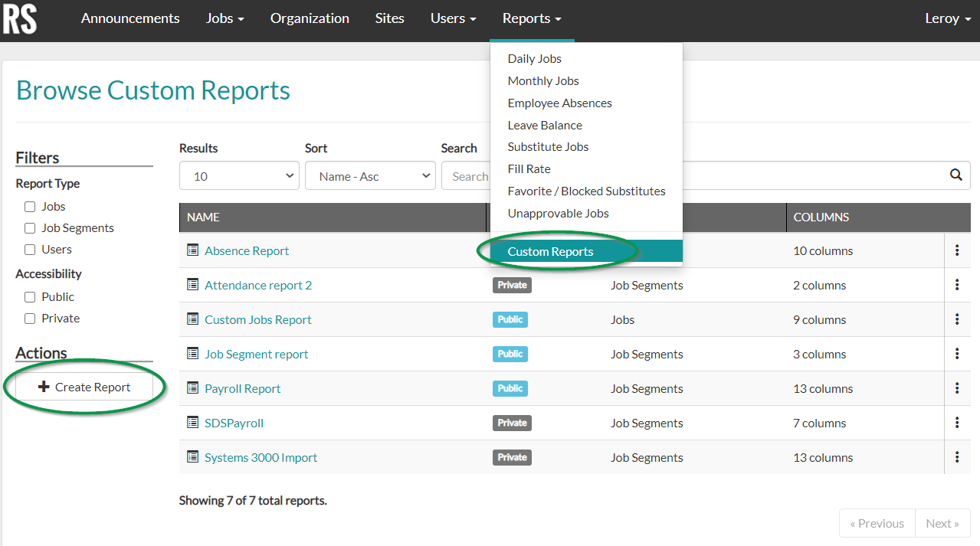Select Custom Reports from the Reports menu
Screen dimensions: 980x546
550,251
